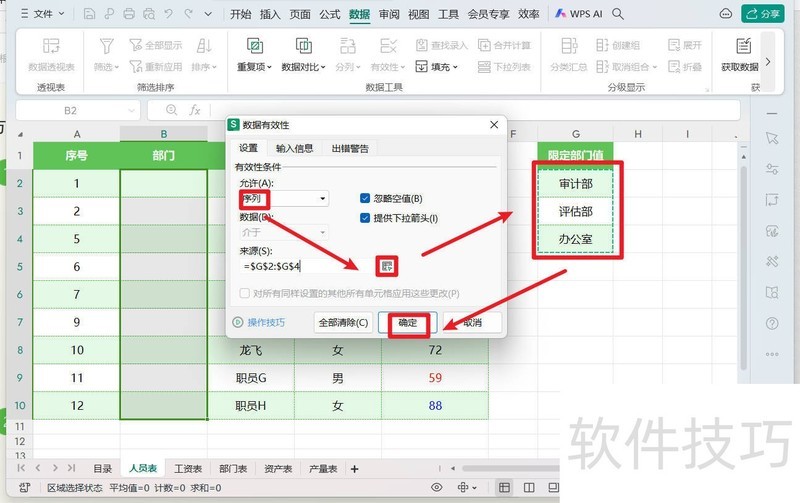800x503 pixels.
Task: Click the 获取数据 icon in ribbon
Action: 743,46
